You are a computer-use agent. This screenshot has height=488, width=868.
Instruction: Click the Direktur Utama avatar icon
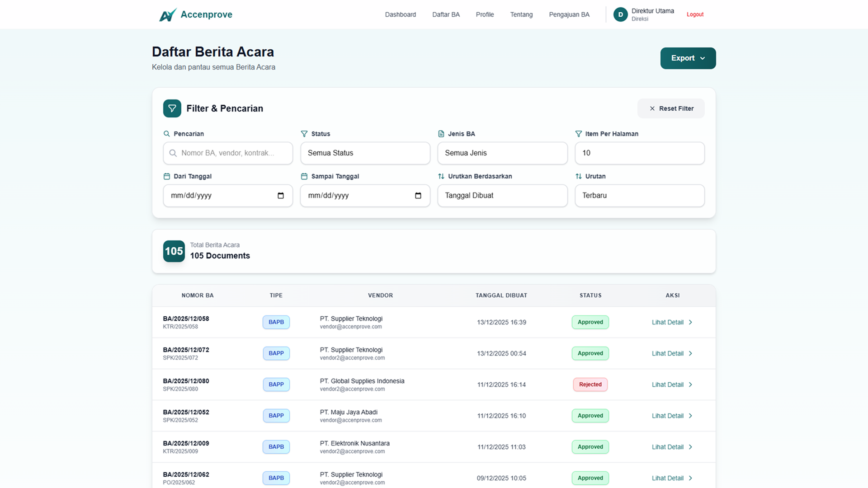(x=620, y=14)
